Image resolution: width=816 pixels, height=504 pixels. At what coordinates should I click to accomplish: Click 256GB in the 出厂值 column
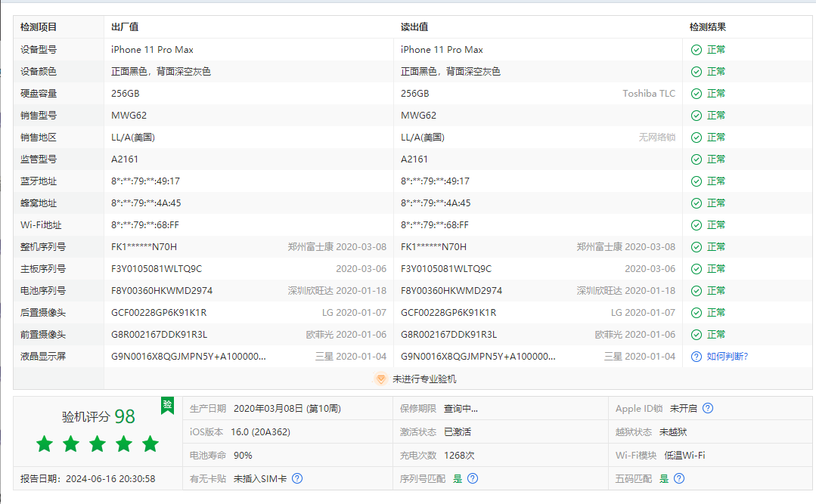126,94
